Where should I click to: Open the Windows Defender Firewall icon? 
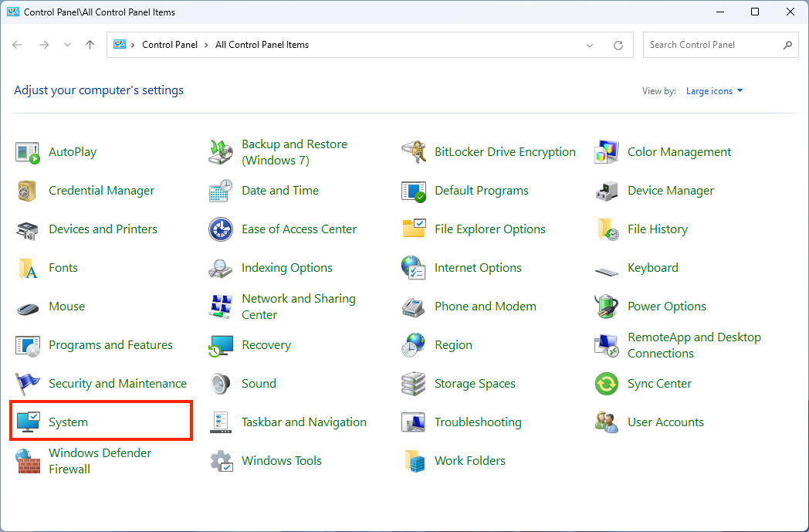28,461
